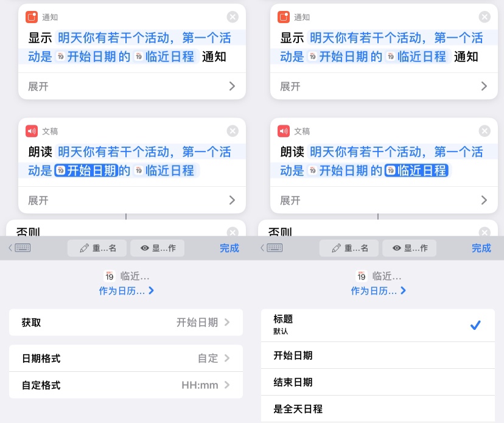Tap the orange 通知 action icon in right screenshot

tap(284, 17)
